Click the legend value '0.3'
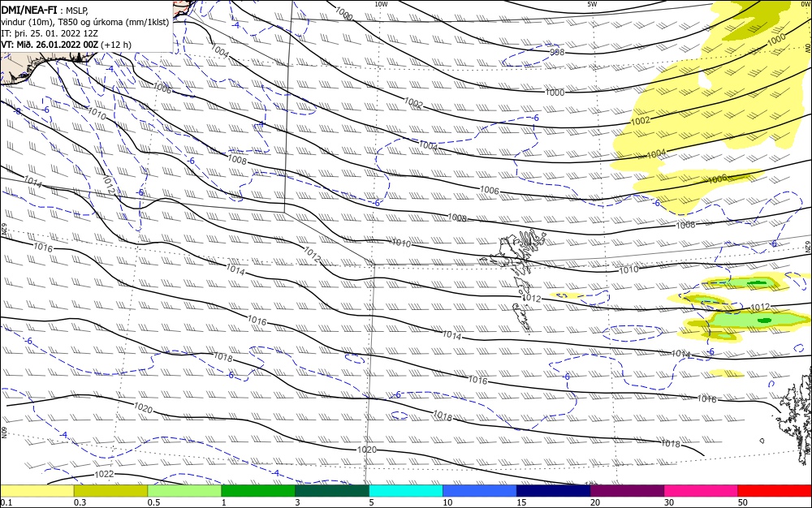The height and width of the screenshot is (508, 812). (80, 502)
